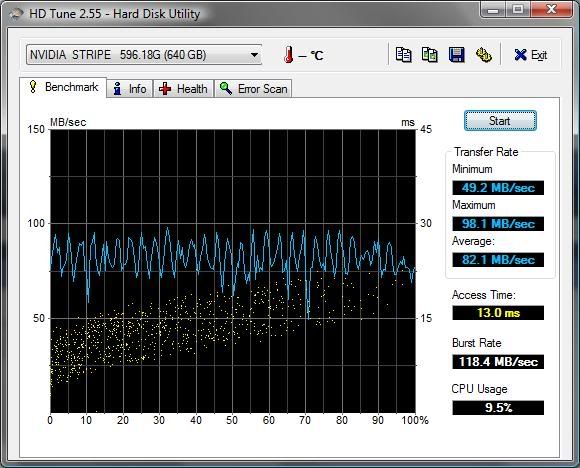The image size is (580, 468).
Task: Expand the NVIDIA STRIPE drive dropdown arrow
Action: coord(254,55)
